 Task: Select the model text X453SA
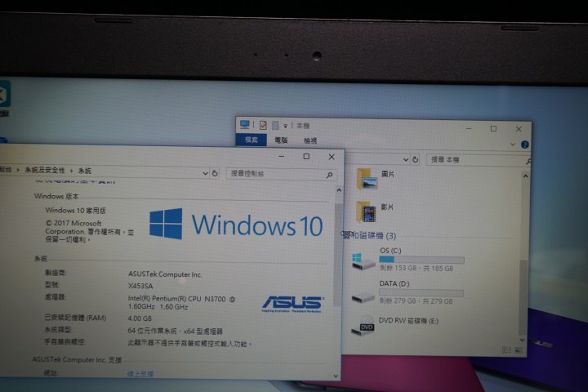140,286
